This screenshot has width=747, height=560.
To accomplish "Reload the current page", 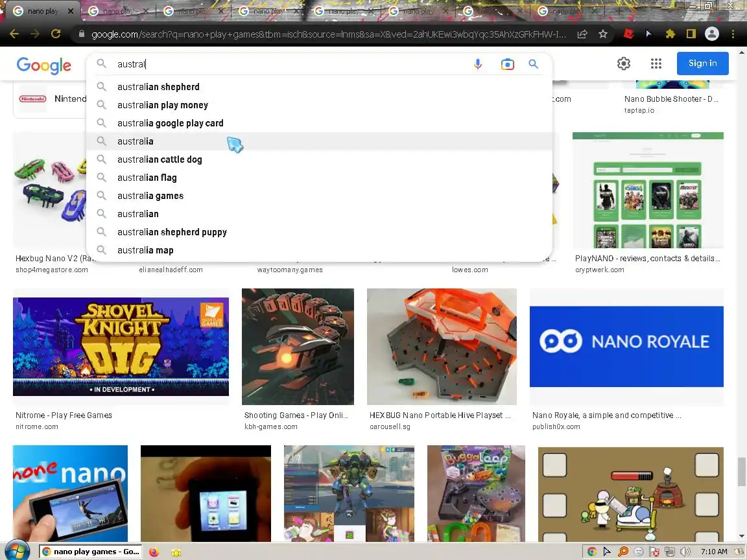I will [x=56, y=34].
